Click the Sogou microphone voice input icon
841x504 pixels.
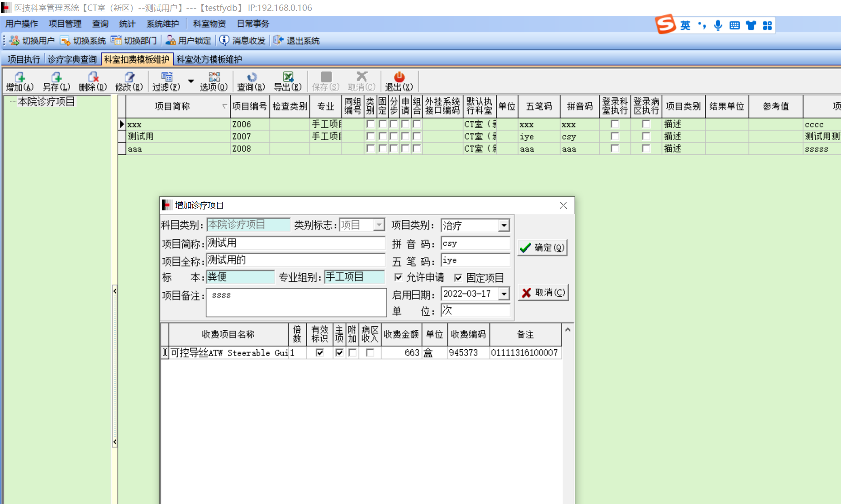click(x=718, y=25)
